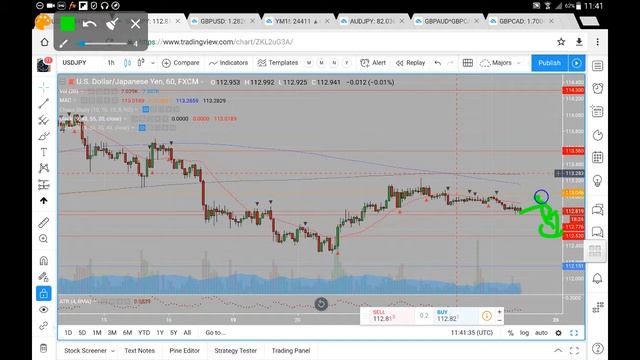
Task: Expand the chart style dropdown arrow
Action: [x=153, y=63]
